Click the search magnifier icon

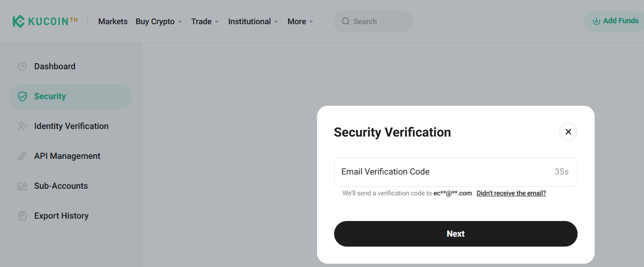345,21
